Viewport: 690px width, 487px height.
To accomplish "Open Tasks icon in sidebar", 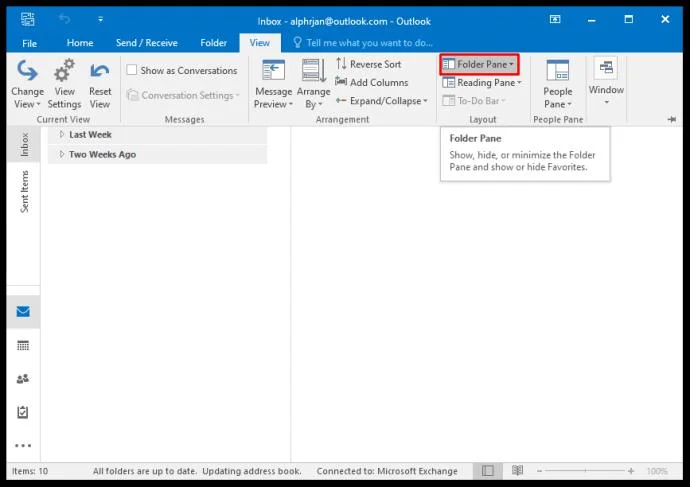I will point(22,412).
